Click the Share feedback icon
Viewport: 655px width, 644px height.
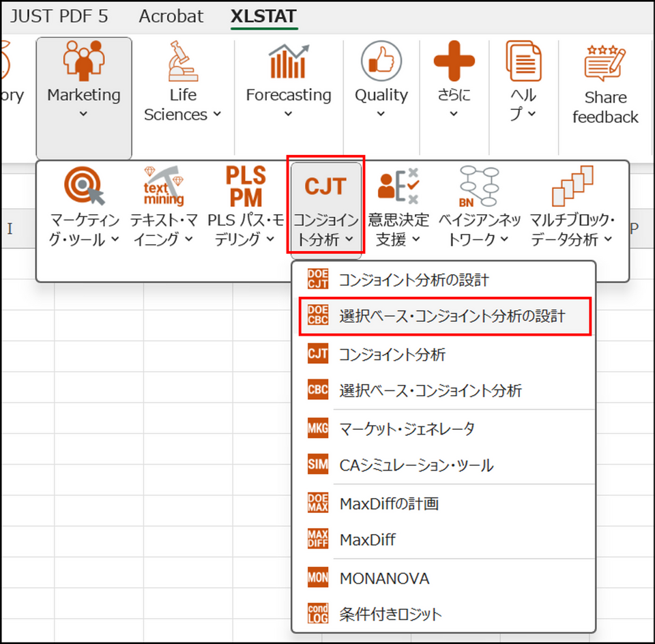pos(605,63)
